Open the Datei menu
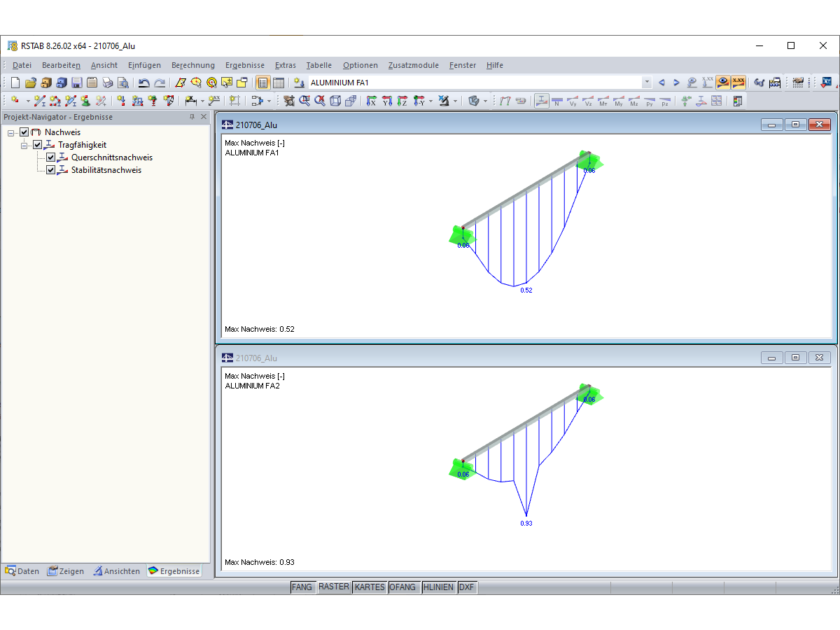Viewport: 840px width, 630px height. coord(22,65)
